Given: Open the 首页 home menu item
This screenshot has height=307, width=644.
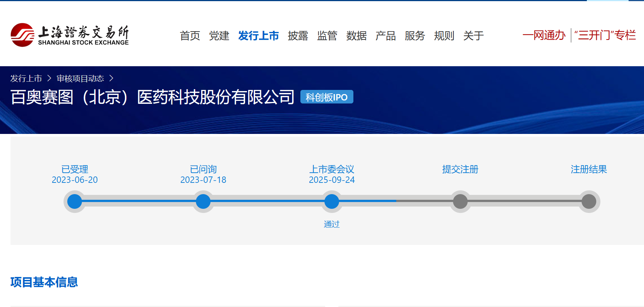Looking at the screenshot, I should tap(190, 36).
